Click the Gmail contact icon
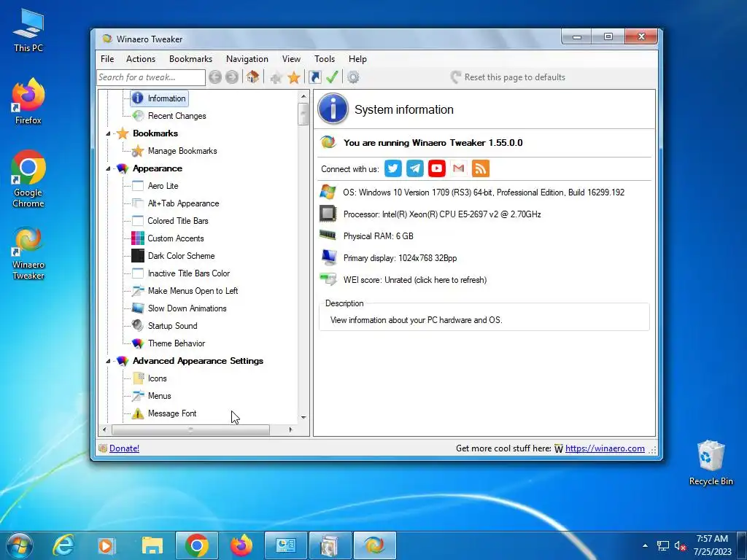This screenshot has height=560, width=747. (459, 168)
